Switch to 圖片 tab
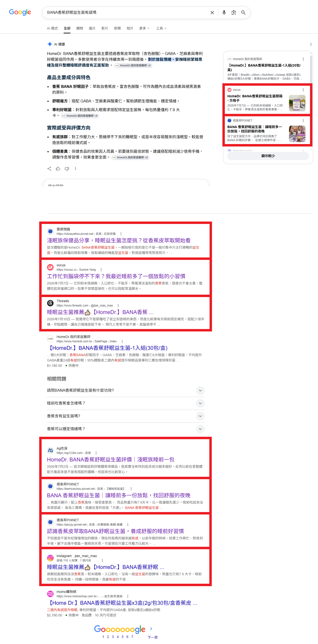The image size is (318, 644). click(x=92, y=28)
